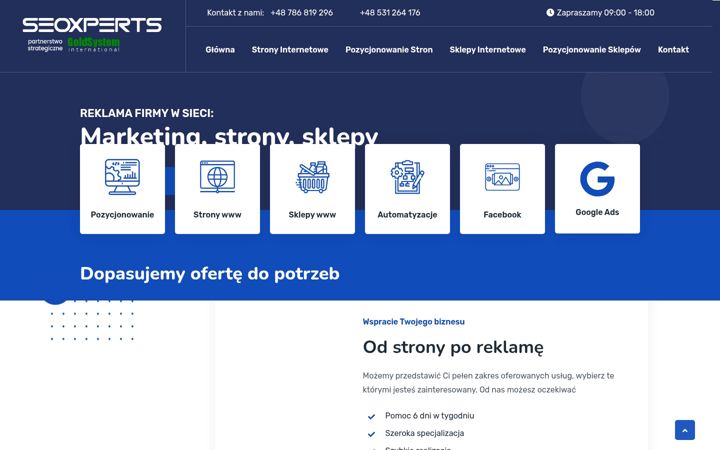Click the 'Marketing, strony, sklepy' headline
The width and height of the screenshot is (720, 450).
click(229, 135)
